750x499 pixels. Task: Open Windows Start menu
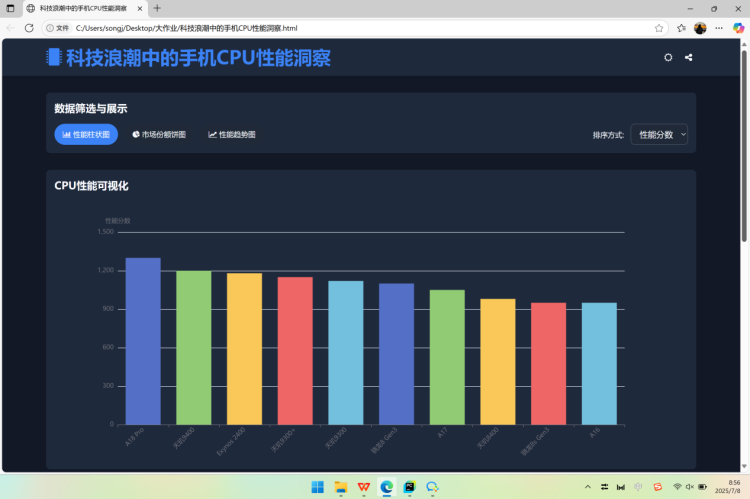click(x=318, y=487)
